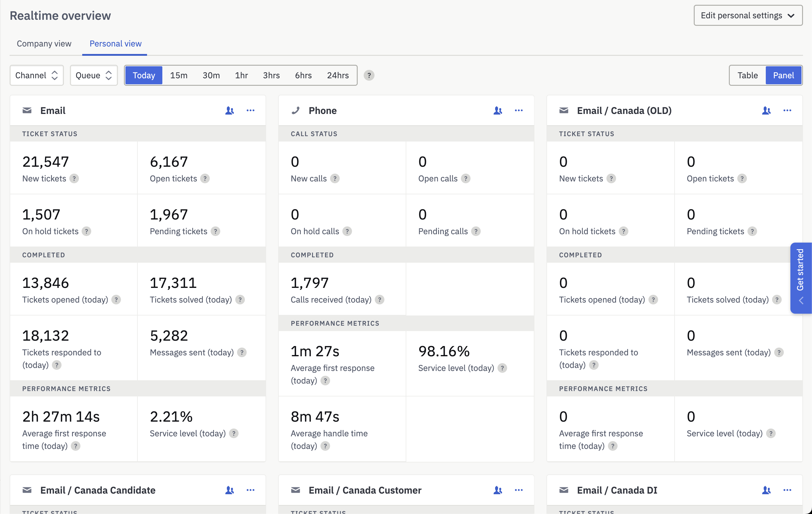This screenshot has height=514, width=812.
Task: Open the agents list on the Email panel
Action: [229, 110]
